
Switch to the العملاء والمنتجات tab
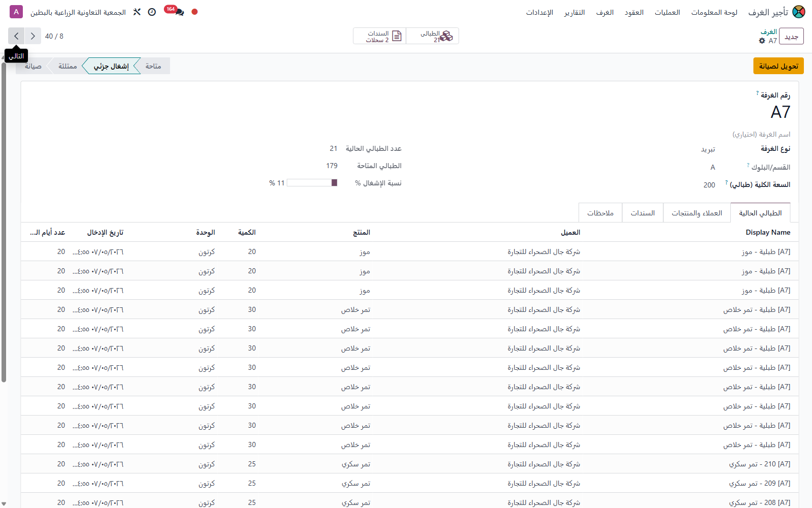coord(697,213)
